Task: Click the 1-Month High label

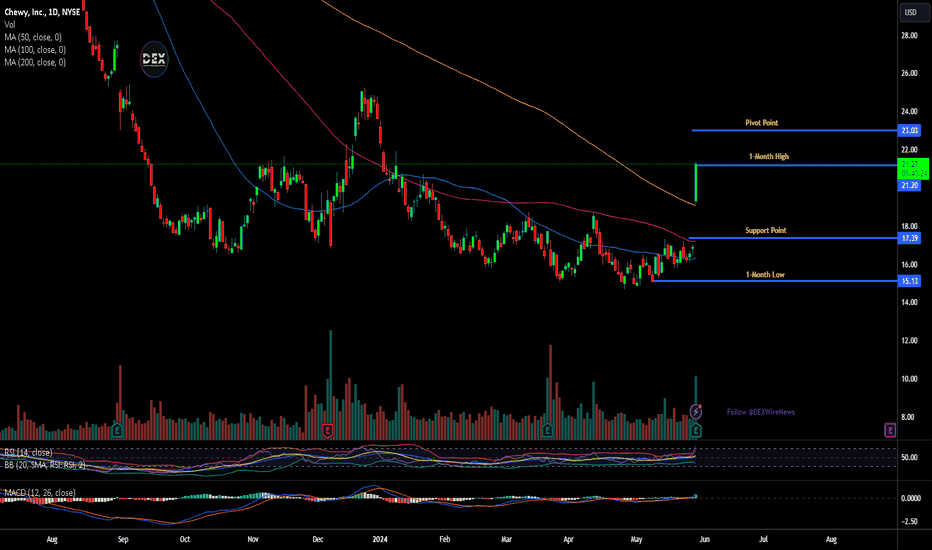Action: click(x=769, y=156)
